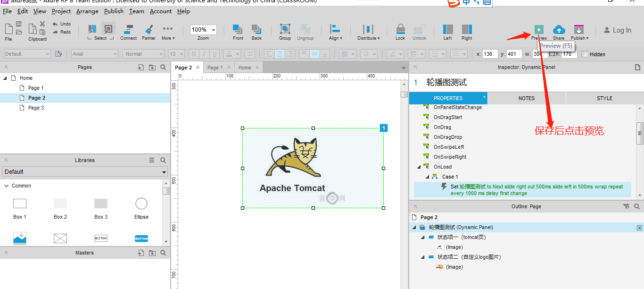
Task: Click the OnSwipeLeft event
Action: 449,147
